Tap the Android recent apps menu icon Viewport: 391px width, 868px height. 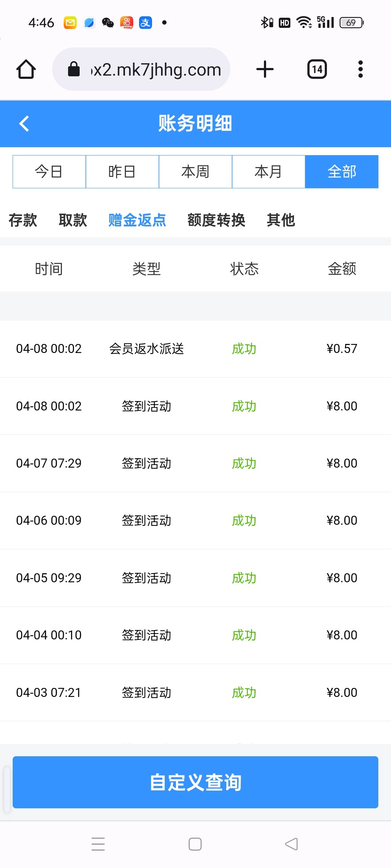98,844
